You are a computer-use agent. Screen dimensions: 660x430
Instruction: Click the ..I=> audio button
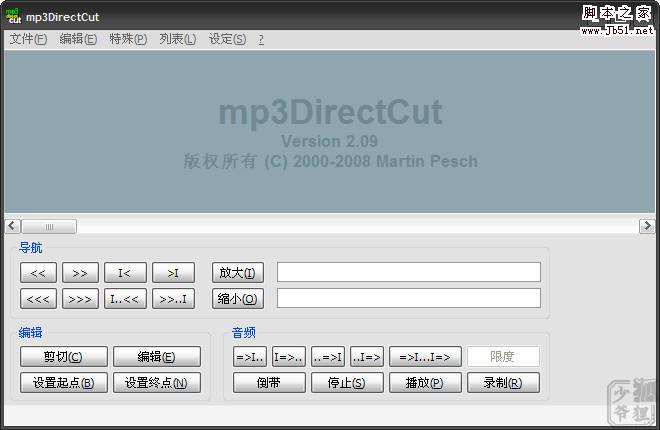pyautogui.click(x=367, y=357)
